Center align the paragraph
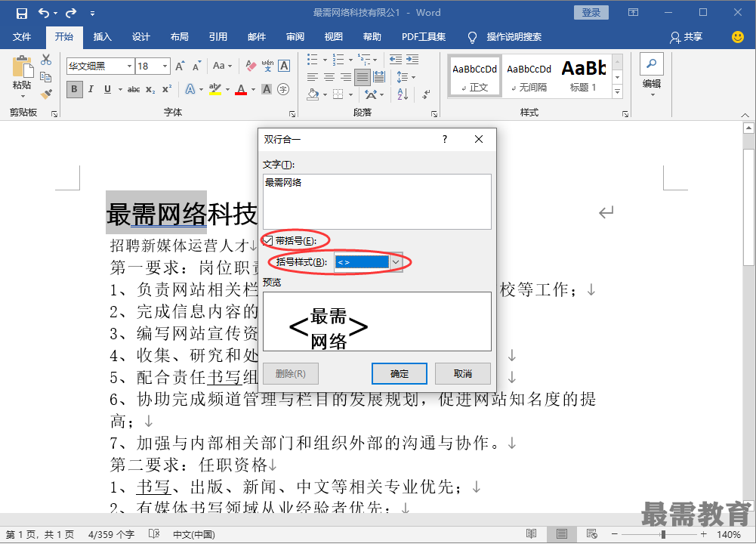 (x=329, y=77)
